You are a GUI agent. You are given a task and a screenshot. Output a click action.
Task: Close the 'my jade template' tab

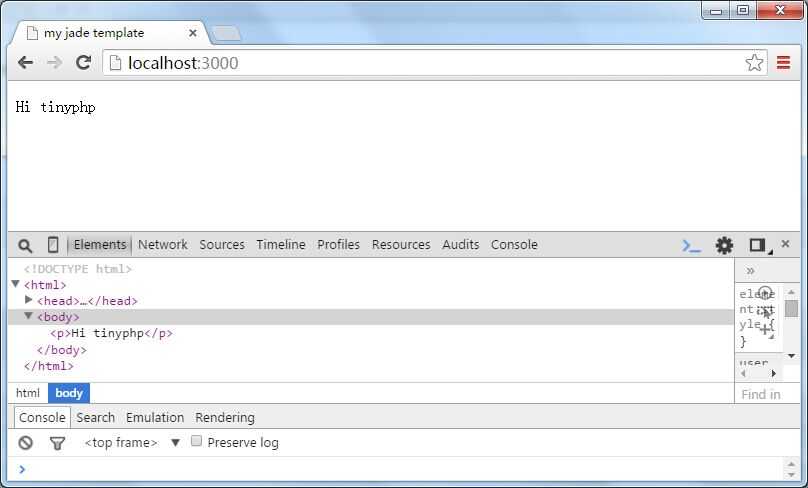pyautogui.click(x=193, y=33)
